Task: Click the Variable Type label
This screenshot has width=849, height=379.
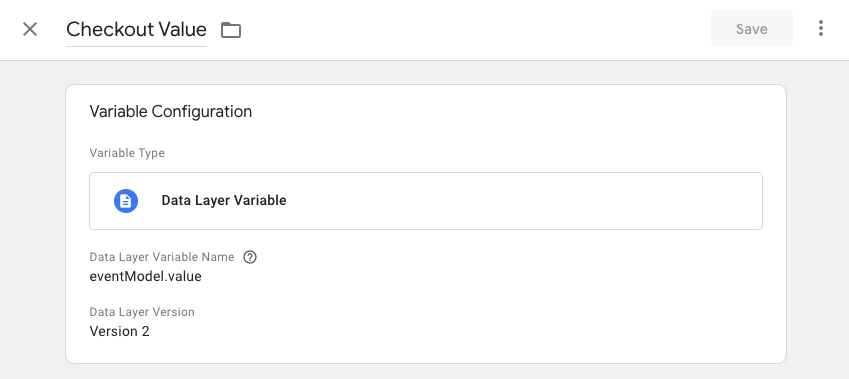Action: [x=127, y=153]
